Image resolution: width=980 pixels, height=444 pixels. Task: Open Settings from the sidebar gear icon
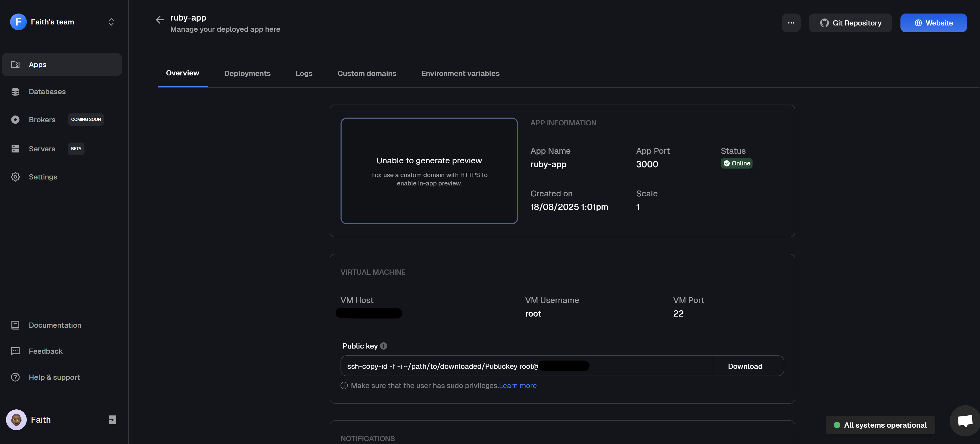point(15,177)
